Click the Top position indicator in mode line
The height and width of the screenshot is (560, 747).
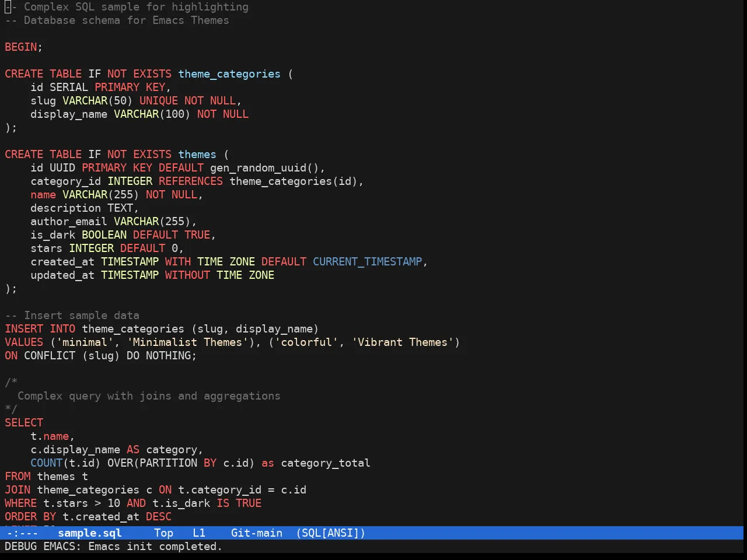tap(163, 533)
